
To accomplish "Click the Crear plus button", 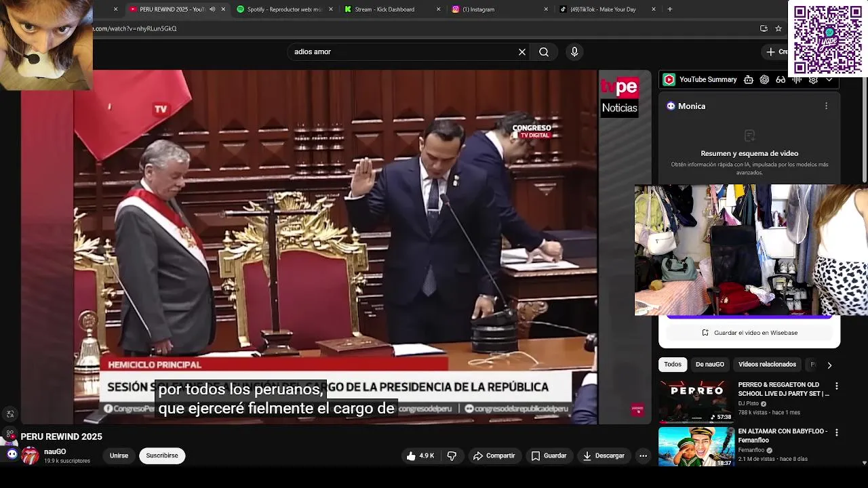I will (776, 52).
